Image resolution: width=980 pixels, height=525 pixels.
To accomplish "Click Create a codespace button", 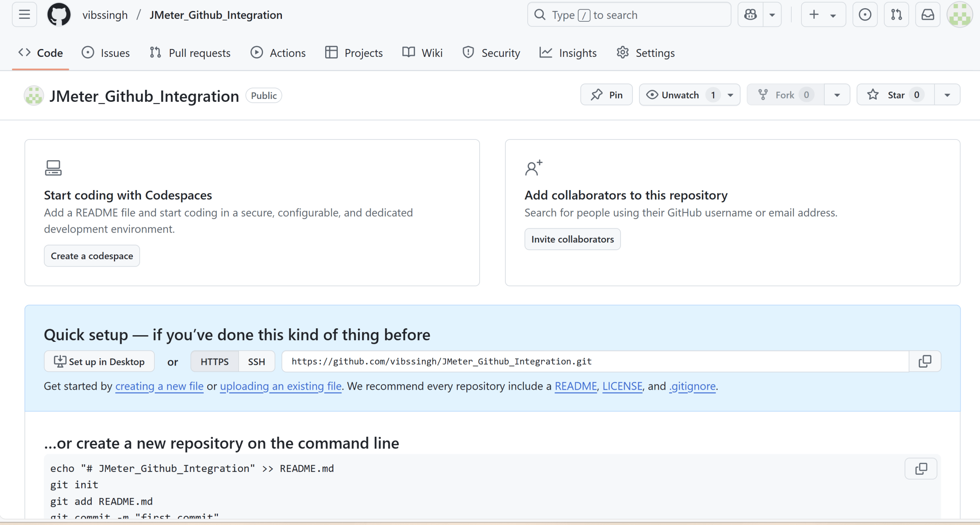I will pyautogui.click(x=92, y=256).
